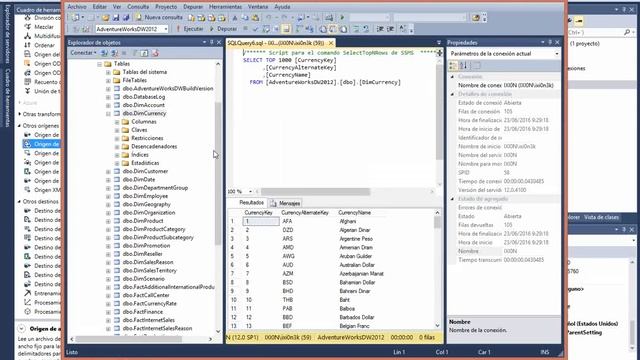Viewport: 640px width, 360px height.
Task: Open the 100 % zoom dropdown
Action: click(x=250, y=191)
